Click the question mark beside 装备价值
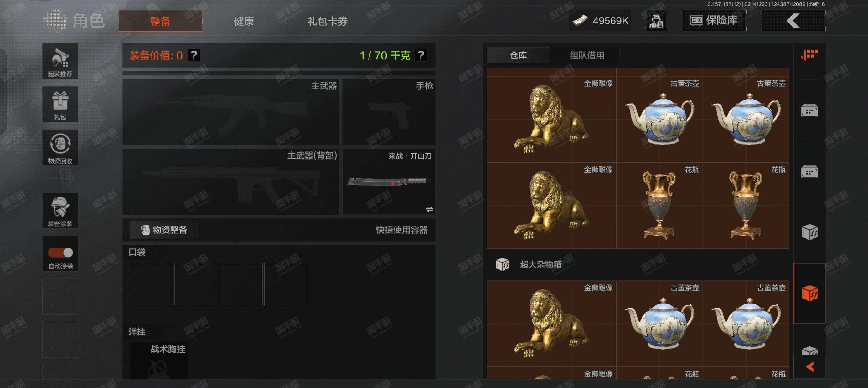The image size is (868, 388). pyautogui.click(x=194, y=55)
